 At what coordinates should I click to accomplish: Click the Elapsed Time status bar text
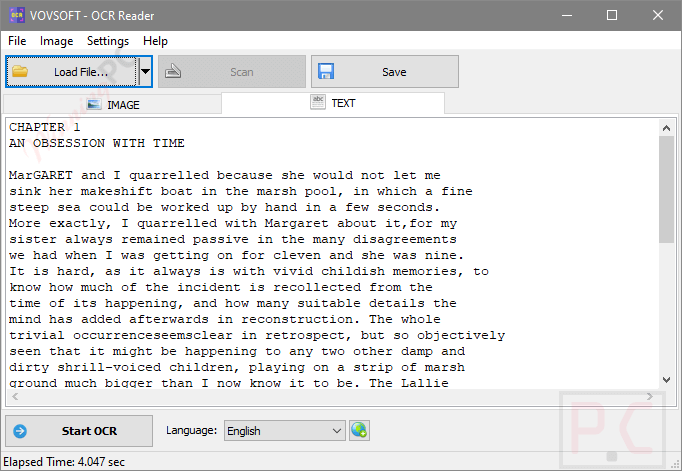click(x=64, y=462)
